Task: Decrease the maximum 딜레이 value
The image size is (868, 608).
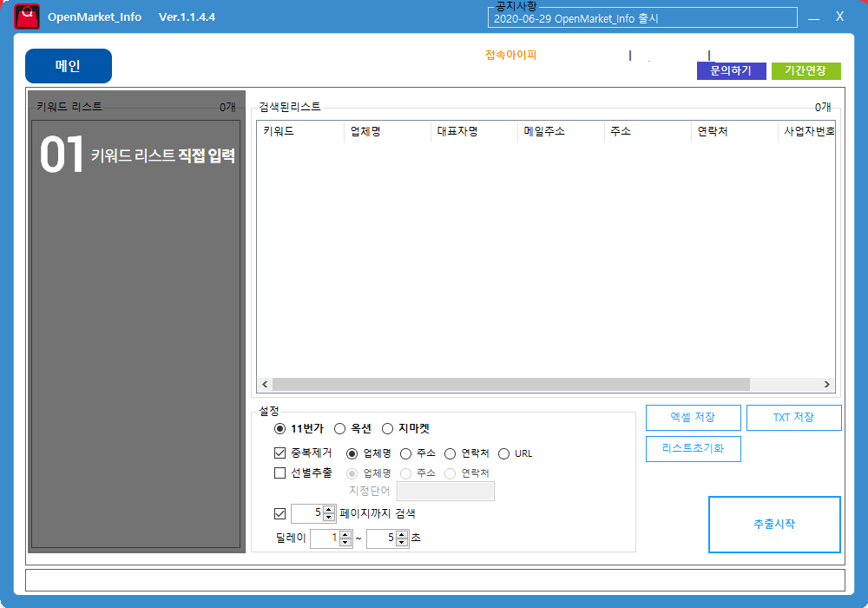Action: 402,541
